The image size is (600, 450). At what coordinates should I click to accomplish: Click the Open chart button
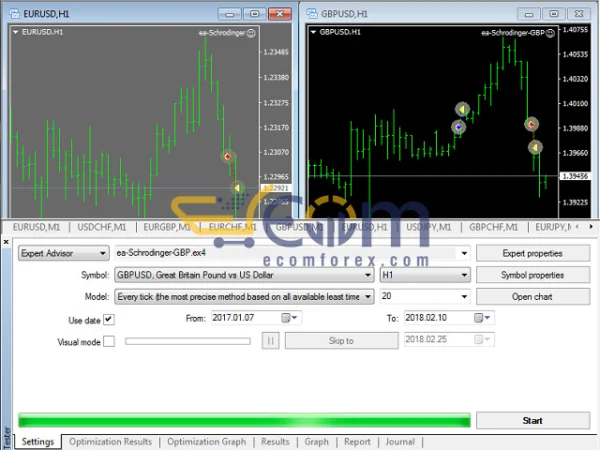click(533, 297)
